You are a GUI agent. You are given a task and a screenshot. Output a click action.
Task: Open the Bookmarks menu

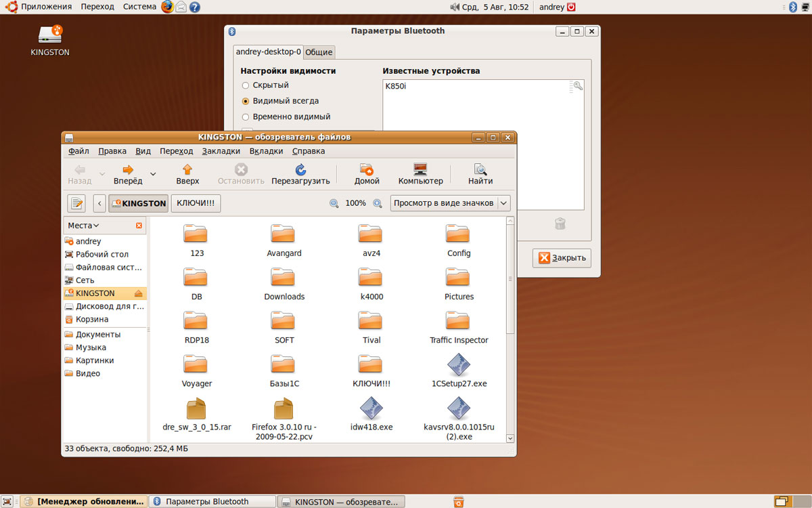221,151
